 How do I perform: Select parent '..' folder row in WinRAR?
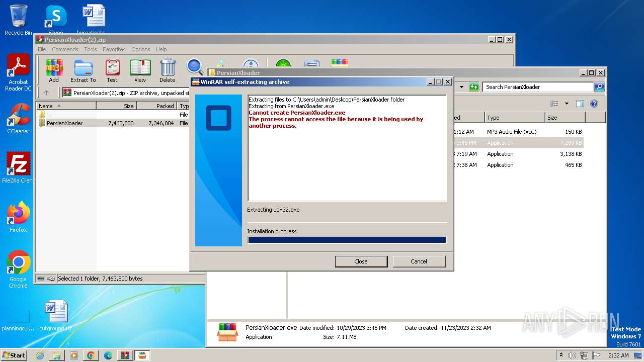click(113, 115)
